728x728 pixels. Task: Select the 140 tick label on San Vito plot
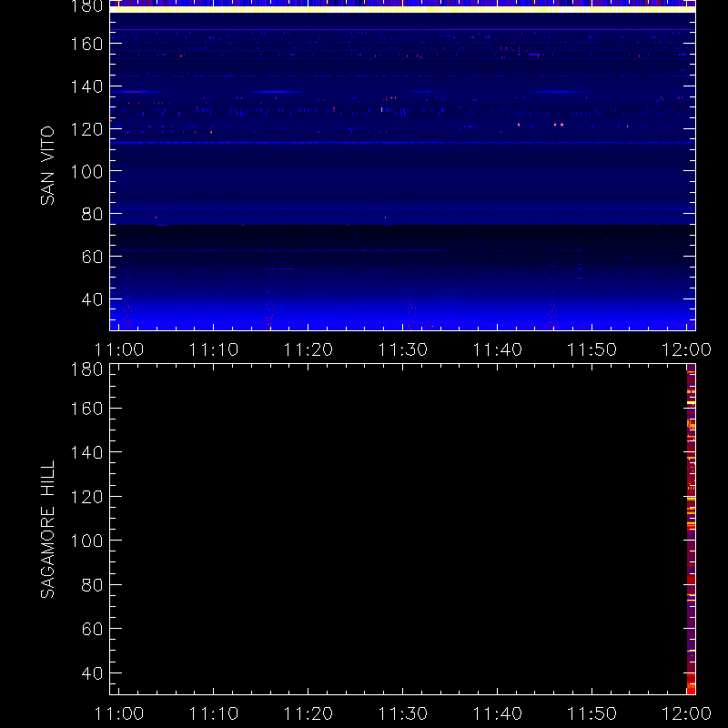86,86
